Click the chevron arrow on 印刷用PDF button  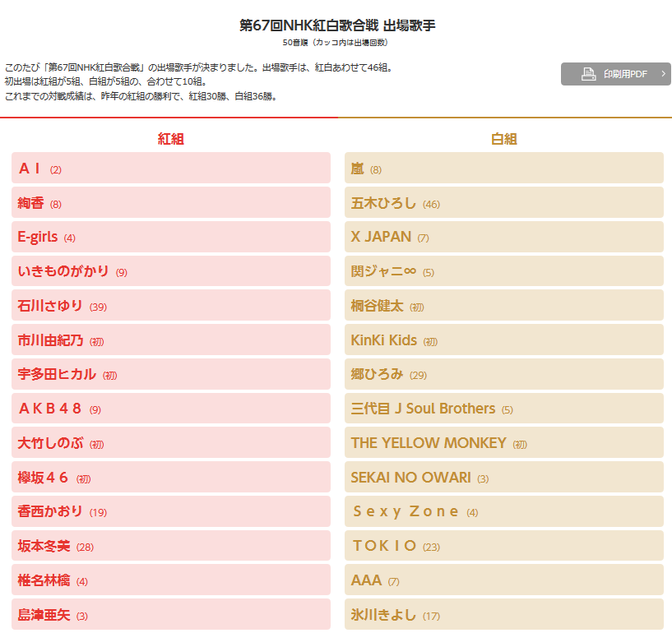[x=664, y=74]
